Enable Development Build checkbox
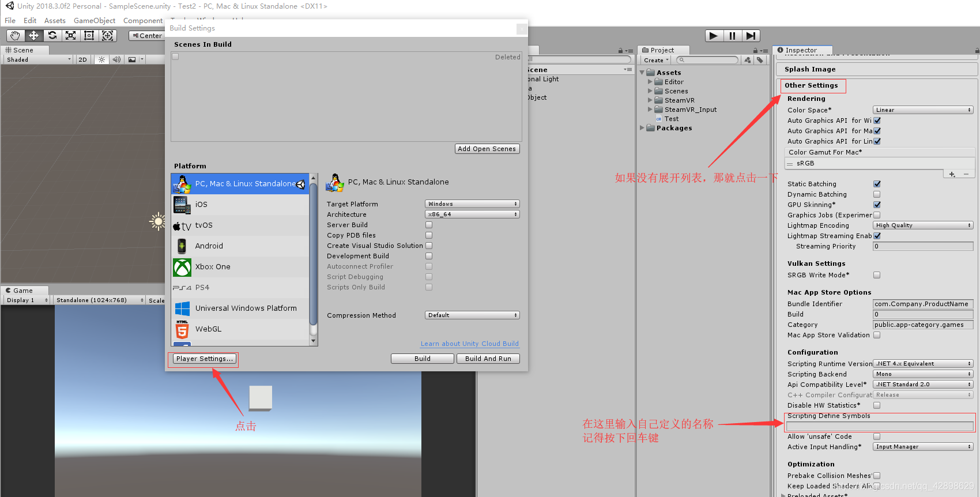 (429, 256)
